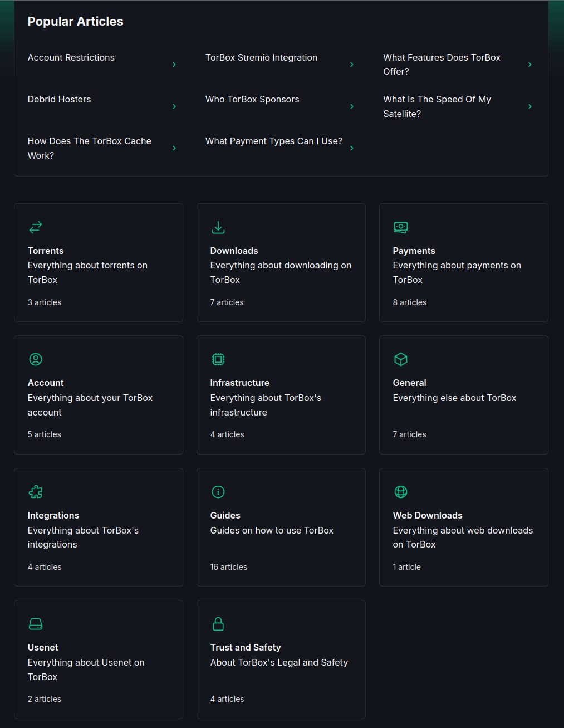Click "Everything about TorBox's integrations" description

point(84,538)
